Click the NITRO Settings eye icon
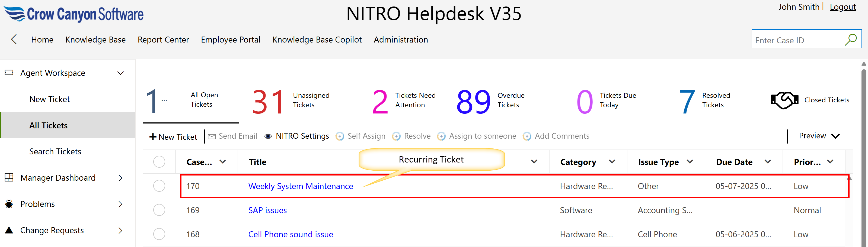This screenshot has height=247, width=868. click(x=268, y=136)
